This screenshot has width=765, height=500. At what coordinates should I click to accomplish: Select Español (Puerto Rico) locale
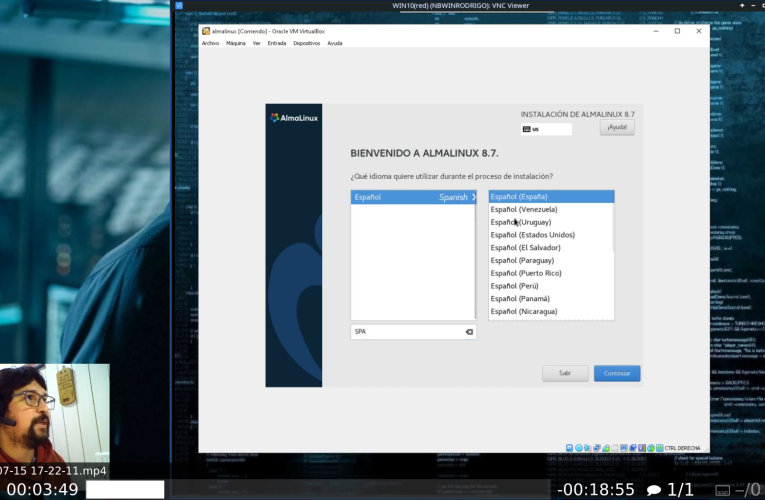551,273
